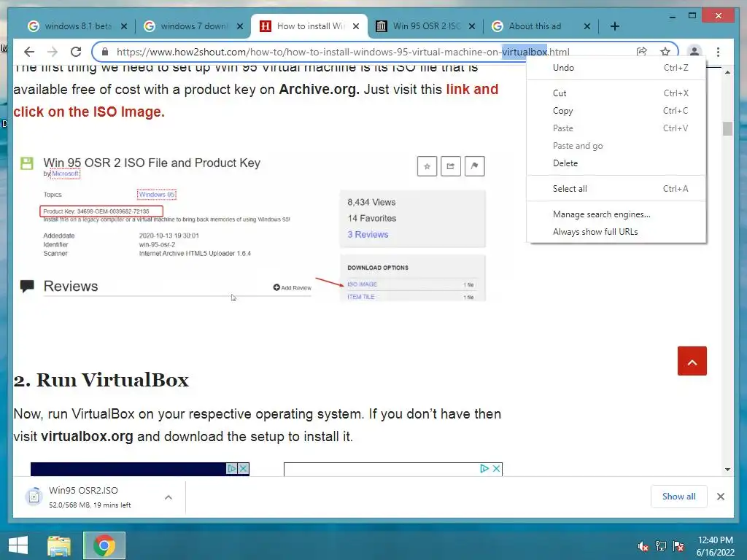The width and height of the screenshot is (747, 560).
Task: Click the favorite star icon in article image
Action: (x=427, y=166)
